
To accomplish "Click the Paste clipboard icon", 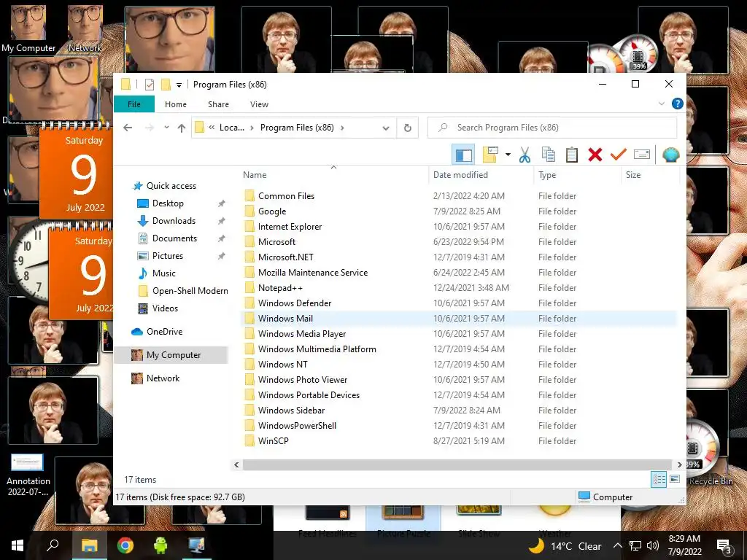I will (572, 155).
